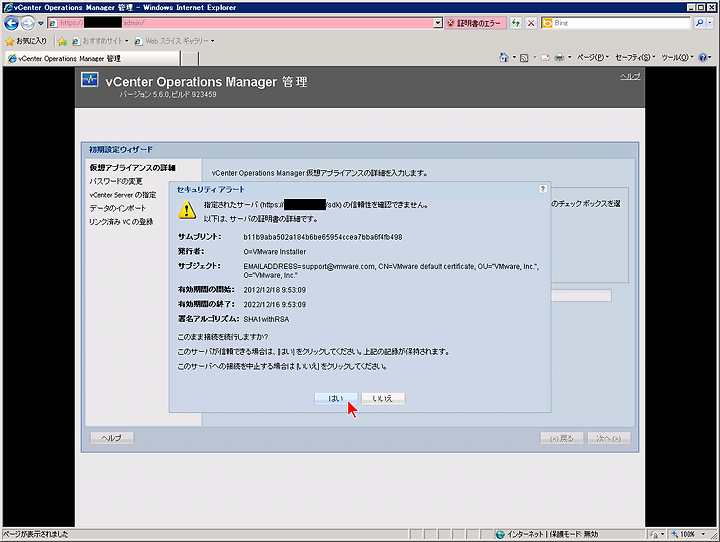The height and width of the screenshot is (542, 720).
Task: Expand the Print options dropdown arrow
Action: pyautogui.click(x=570, y=57)
